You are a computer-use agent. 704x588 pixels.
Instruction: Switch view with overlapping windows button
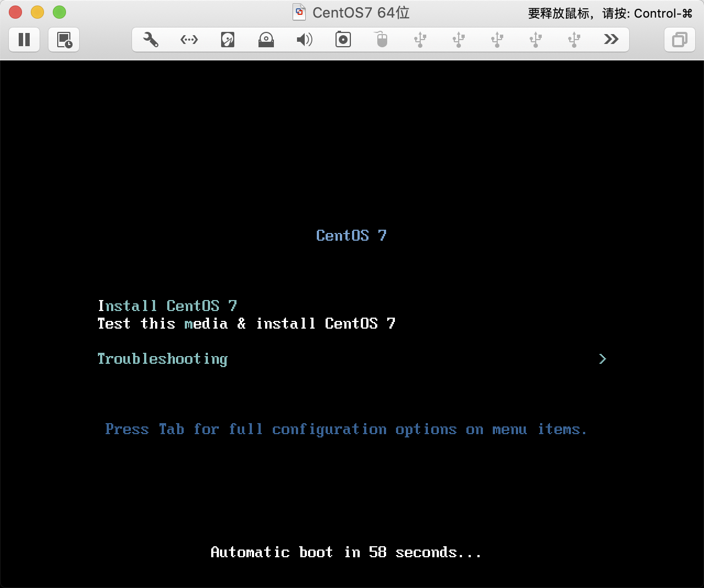click(680, 40)
